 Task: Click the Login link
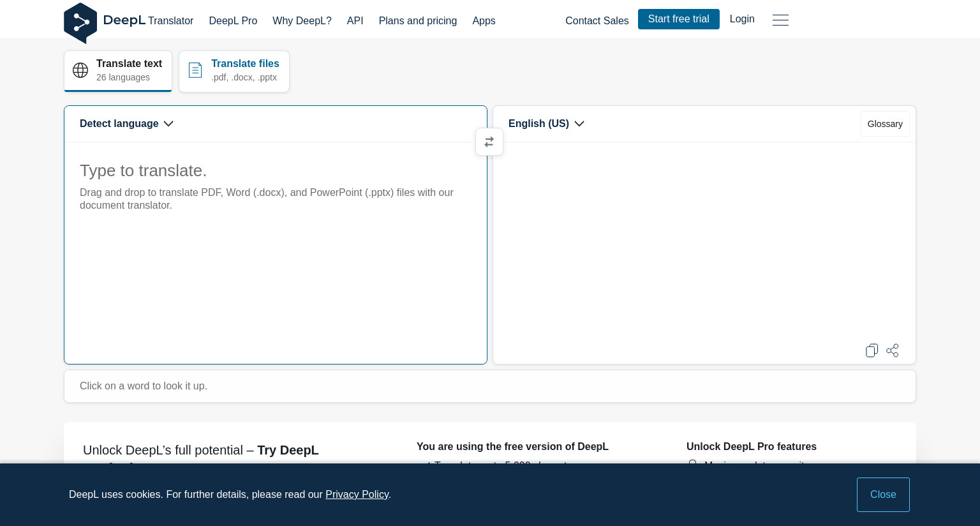click(742, 19)
